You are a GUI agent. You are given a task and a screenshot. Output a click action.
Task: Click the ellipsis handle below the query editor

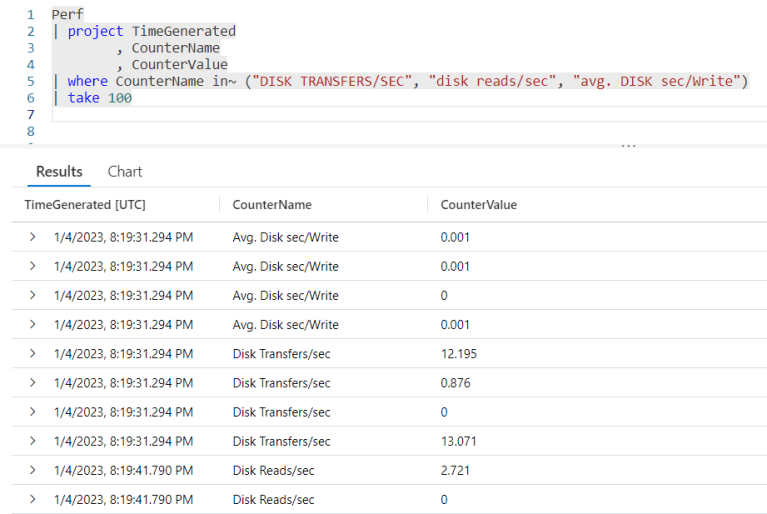point(628,146)
